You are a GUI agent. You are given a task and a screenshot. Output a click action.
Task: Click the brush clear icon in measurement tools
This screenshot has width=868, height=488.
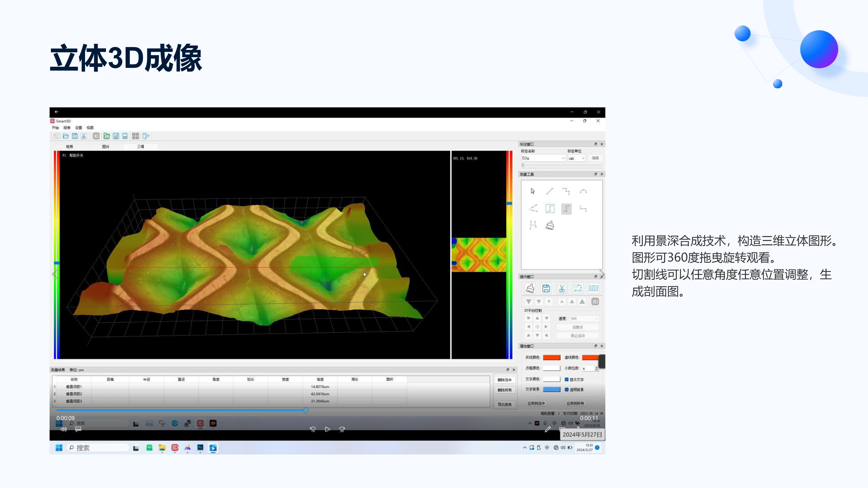pos(550,225)
